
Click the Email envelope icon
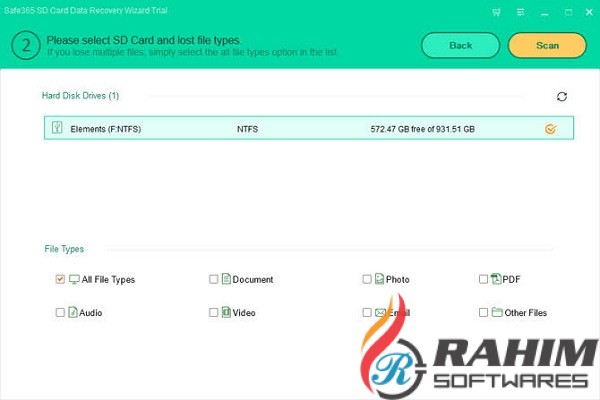380,313
